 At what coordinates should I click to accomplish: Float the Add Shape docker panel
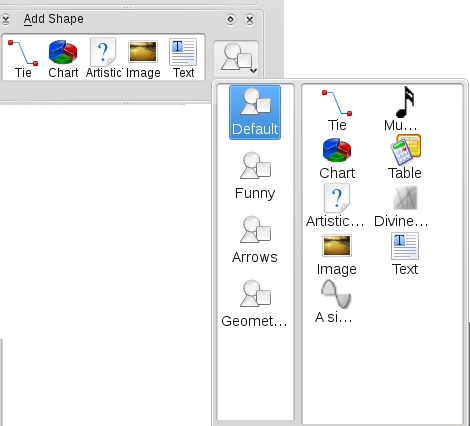230,19
